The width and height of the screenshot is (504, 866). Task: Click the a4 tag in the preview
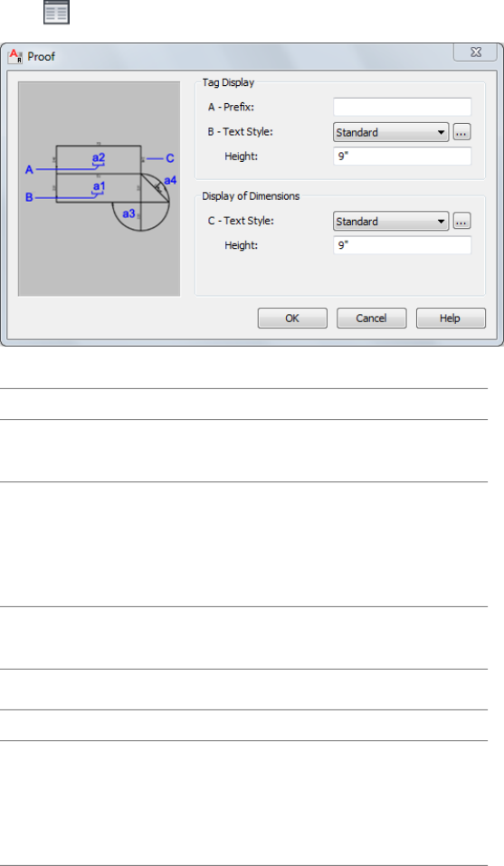[170, 180]
